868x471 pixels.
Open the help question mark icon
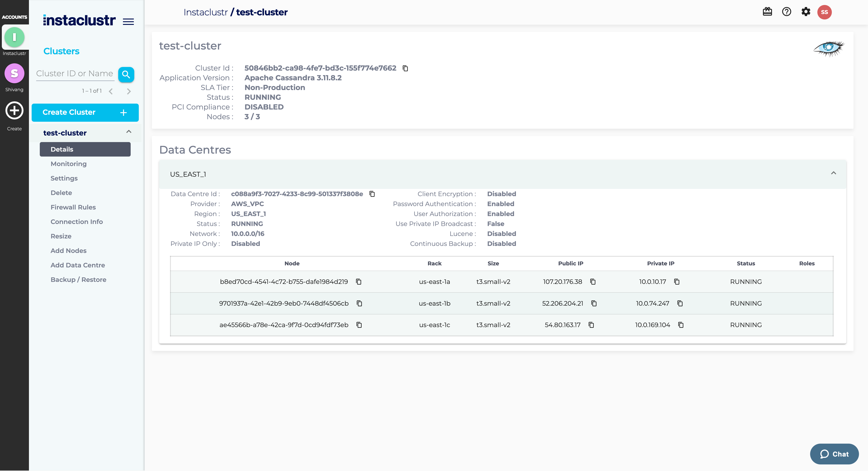coord(786,12)
